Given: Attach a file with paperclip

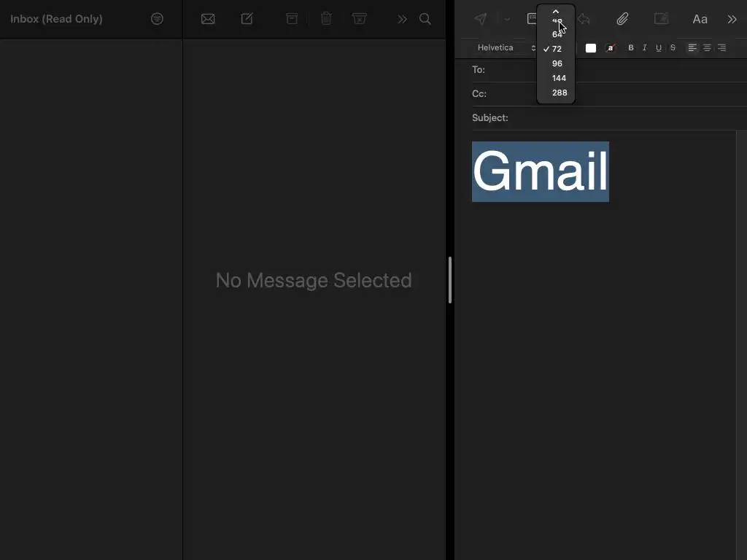Looking at the screenshot, I should click(x=622, y=19).
